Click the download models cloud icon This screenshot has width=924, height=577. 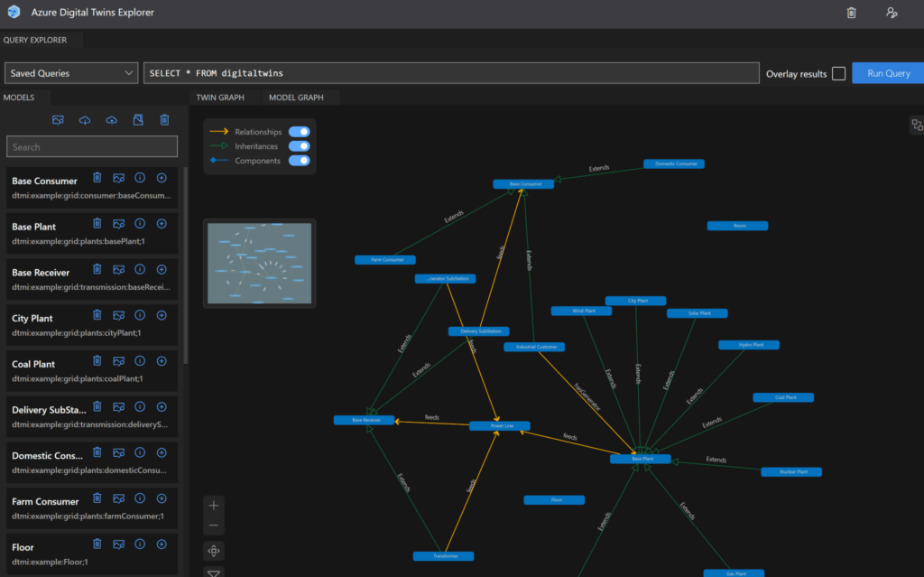coord(85,120)
